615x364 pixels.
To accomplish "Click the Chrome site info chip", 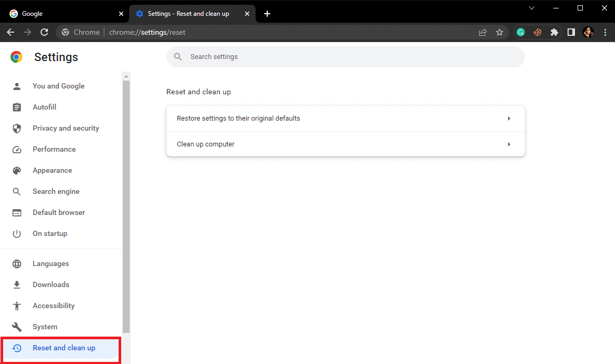I will [81, 32].
